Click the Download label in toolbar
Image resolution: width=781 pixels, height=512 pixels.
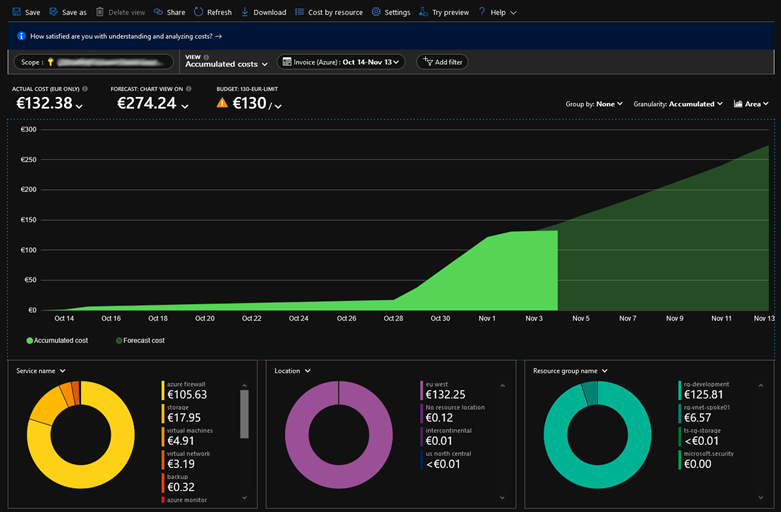coord(269,12)
